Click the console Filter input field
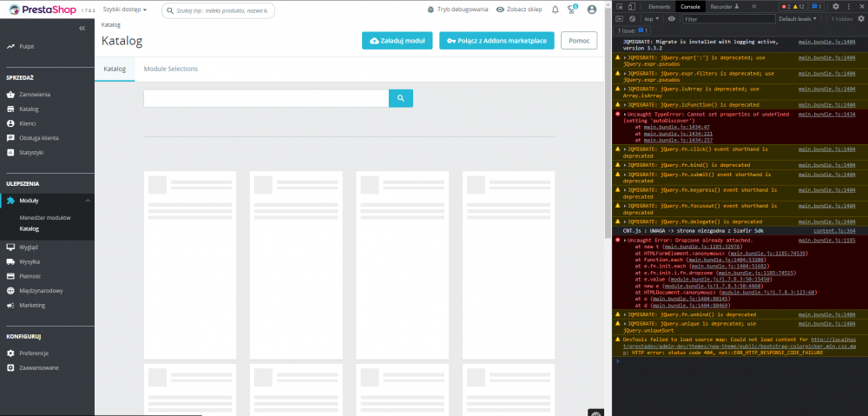The width and height of the screenshot is (868, 416). click(729, 18)
